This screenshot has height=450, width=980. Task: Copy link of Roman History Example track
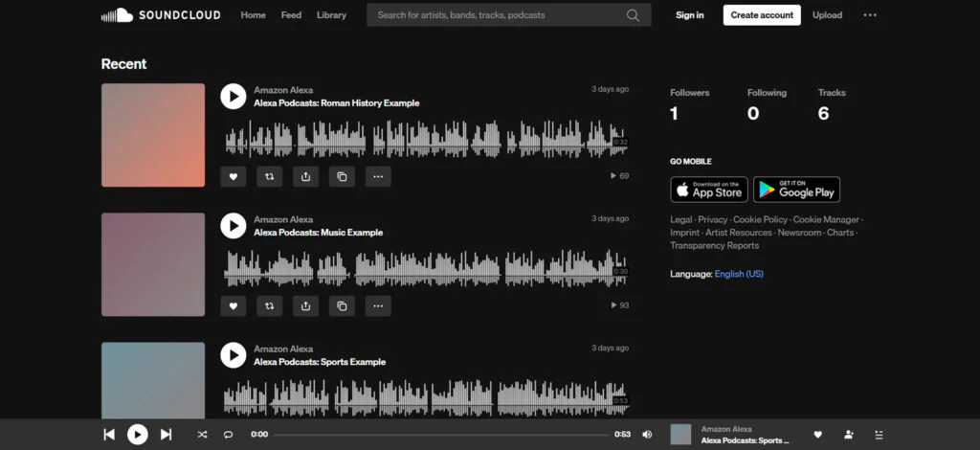point(342,177)
